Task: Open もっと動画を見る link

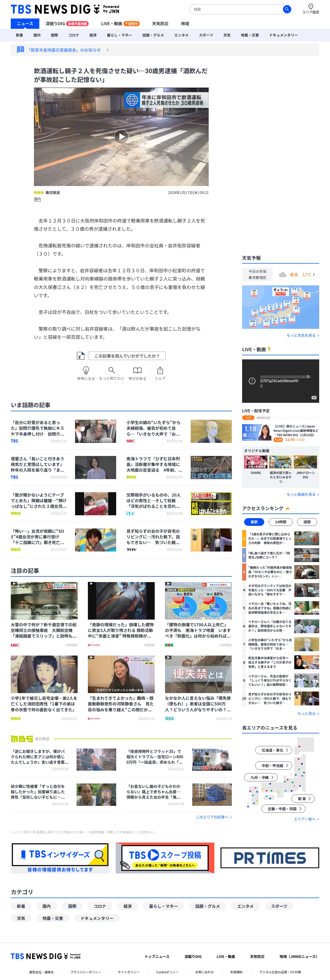Action: point(302,494)
